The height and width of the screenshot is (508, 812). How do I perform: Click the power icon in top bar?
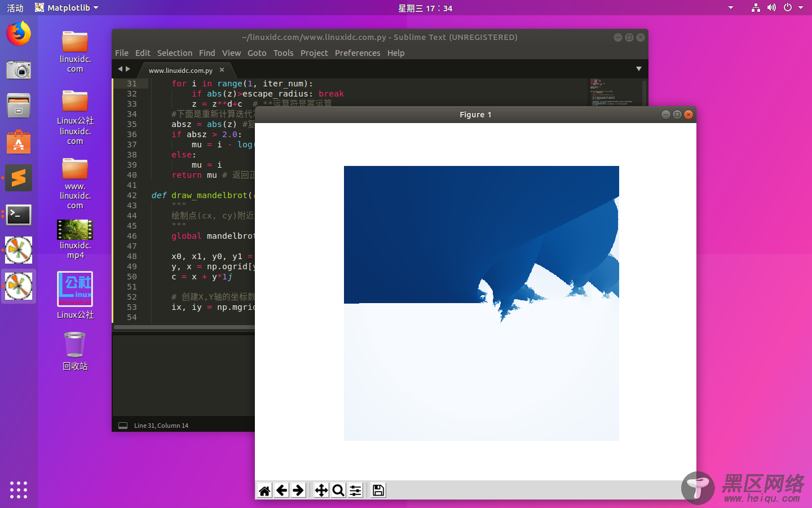788,8
